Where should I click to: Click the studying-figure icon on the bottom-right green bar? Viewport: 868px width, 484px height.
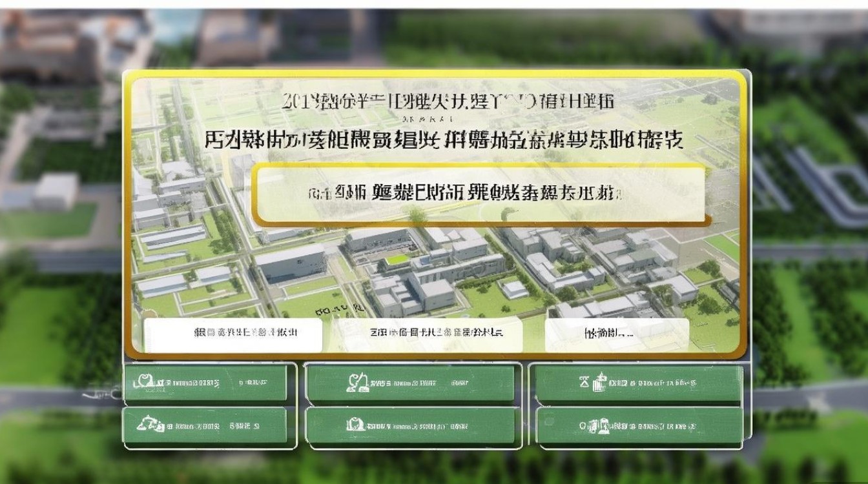(x=603, y=425)
